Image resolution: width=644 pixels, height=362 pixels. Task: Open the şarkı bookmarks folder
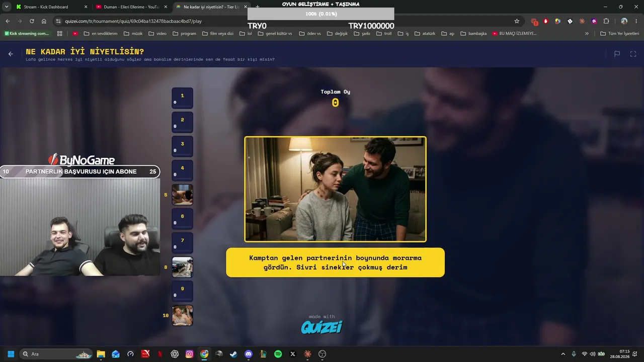[x=362, y=34]
